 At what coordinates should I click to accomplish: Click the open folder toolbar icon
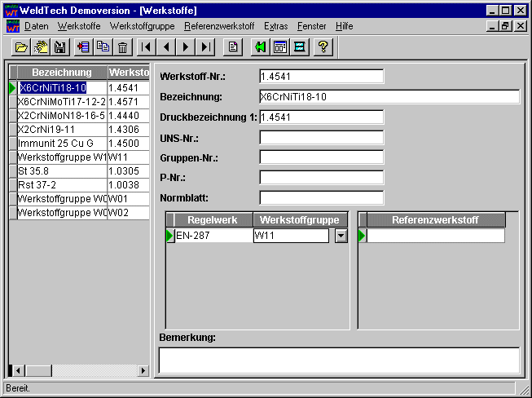tap(21, 47)
